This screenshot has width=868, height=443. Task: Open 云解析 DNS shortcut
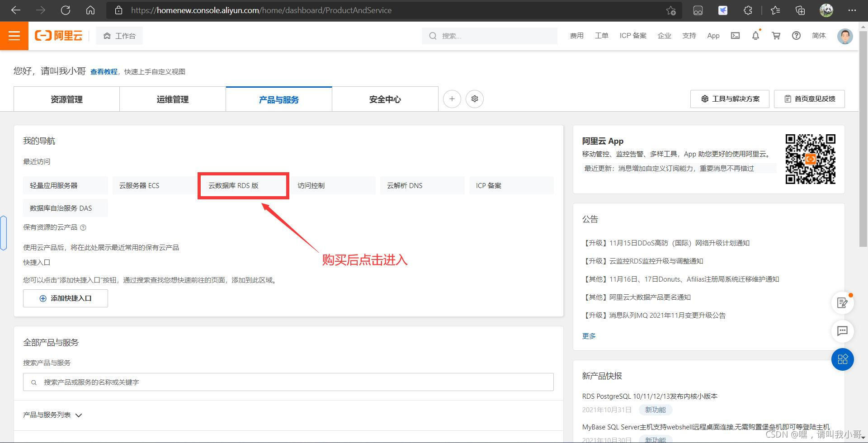tap(422, 185)
